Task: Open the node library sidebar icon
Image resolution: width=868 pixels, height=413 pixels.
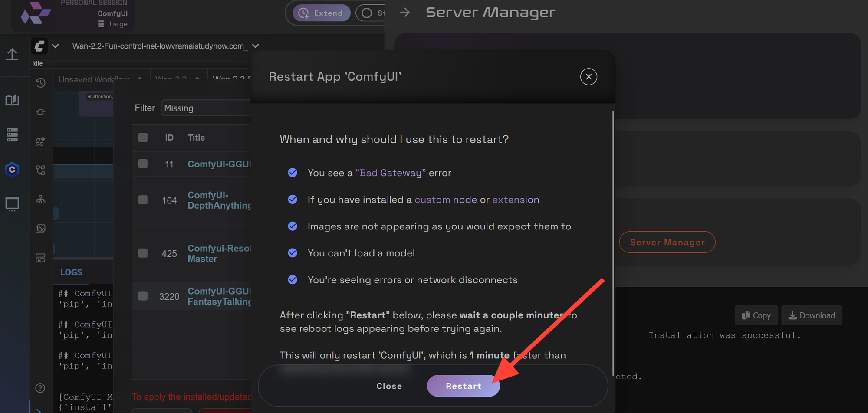Action: click(x=40, y=141)
